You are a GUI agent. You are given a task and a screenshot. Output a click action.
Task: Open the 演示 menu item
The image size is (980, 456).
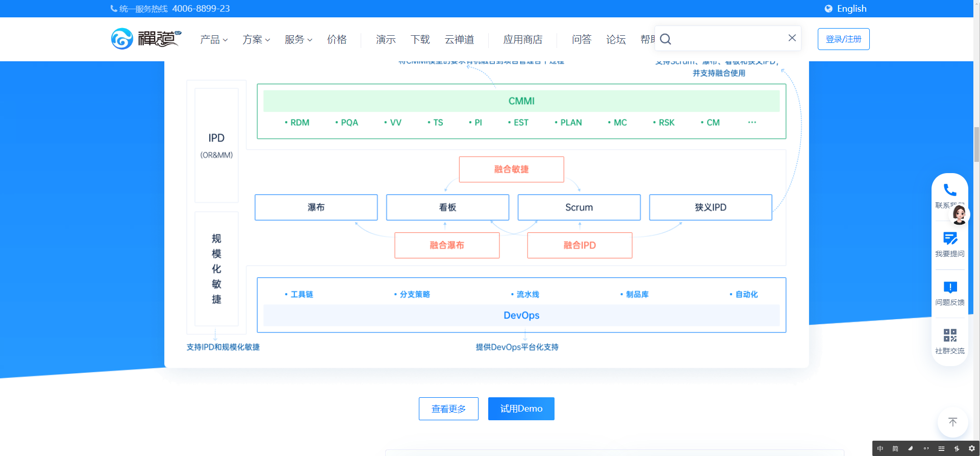click(x=386, y=39)
